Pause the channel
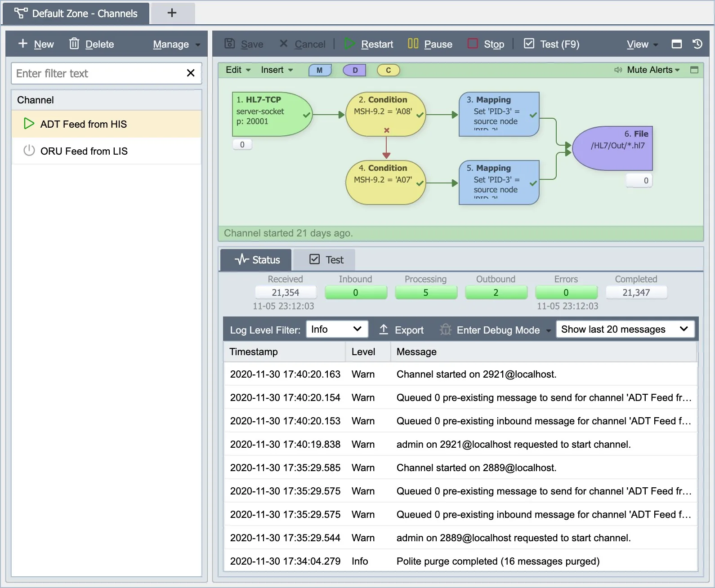The width and height of the screenshot is (715, 588). 430,44
